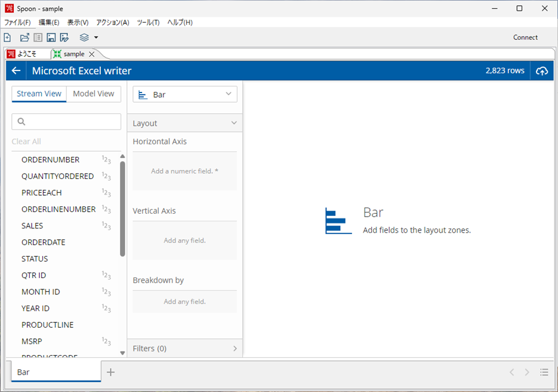Click the large Bar chart placeholder icon
The height and width of the screenshot is (392, 558).
(x=338, y=221)
